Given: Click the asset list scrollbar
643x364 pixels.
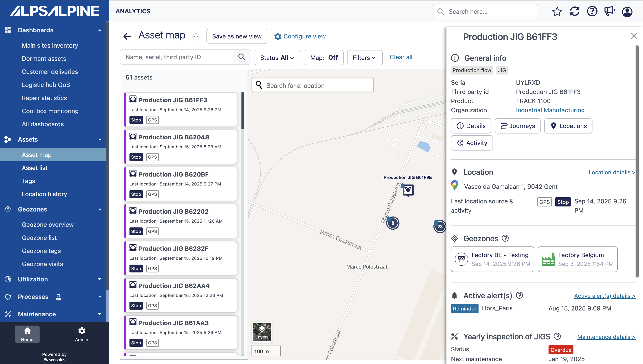Looking at the screenshot, I should point(243,111).
